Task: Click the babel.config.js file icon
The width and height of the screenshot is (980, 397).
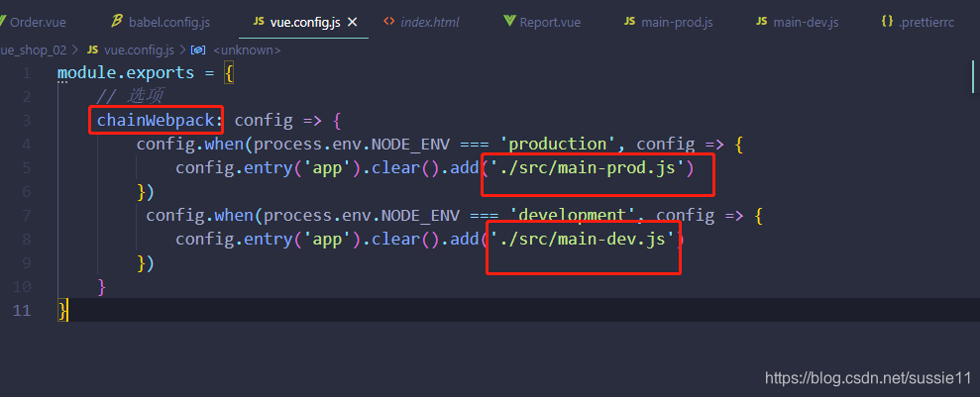Action: 116,22
